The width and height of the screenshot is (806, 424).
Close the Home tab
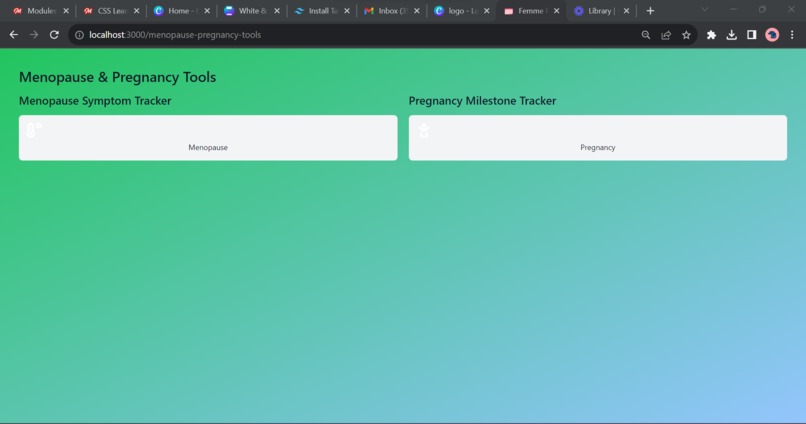pos(207,11)
